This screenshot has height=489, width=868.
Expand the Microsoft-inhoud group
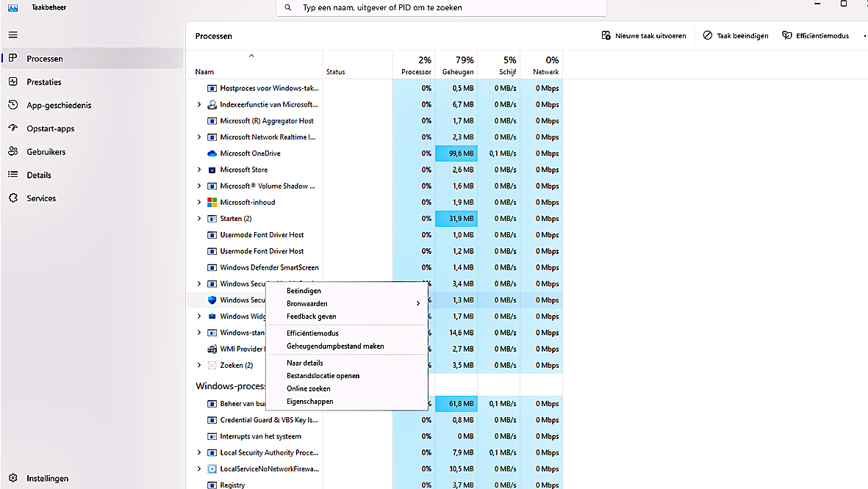click(199, 203)
